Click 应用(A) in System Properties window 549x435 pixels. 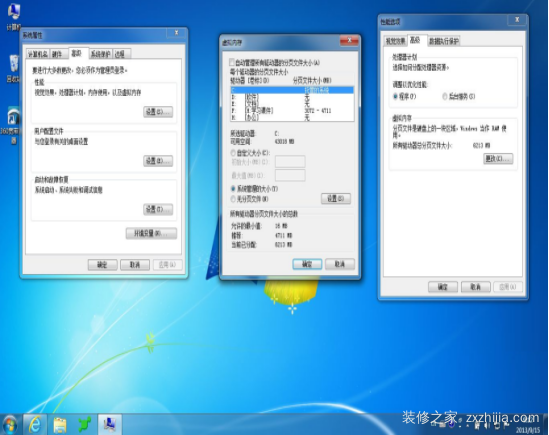[167, 264]
